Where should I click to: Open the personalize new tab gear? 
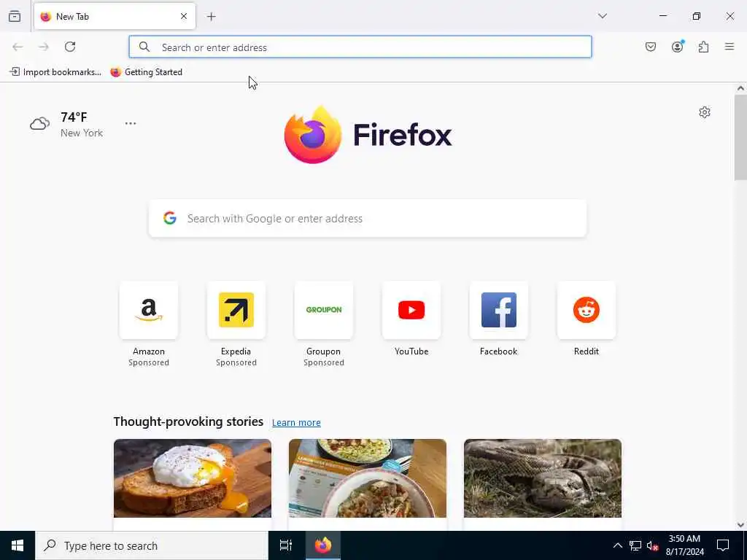705,112
